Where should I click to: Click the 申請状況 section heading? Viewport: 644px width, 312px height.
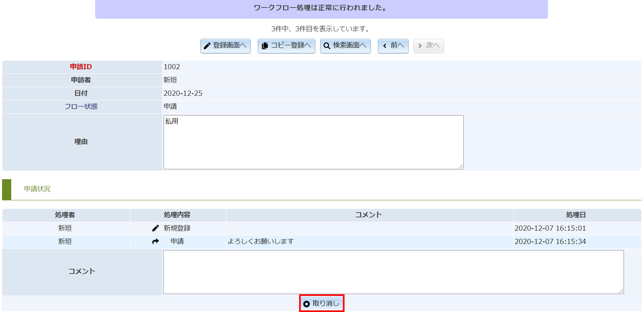(37, 189)
